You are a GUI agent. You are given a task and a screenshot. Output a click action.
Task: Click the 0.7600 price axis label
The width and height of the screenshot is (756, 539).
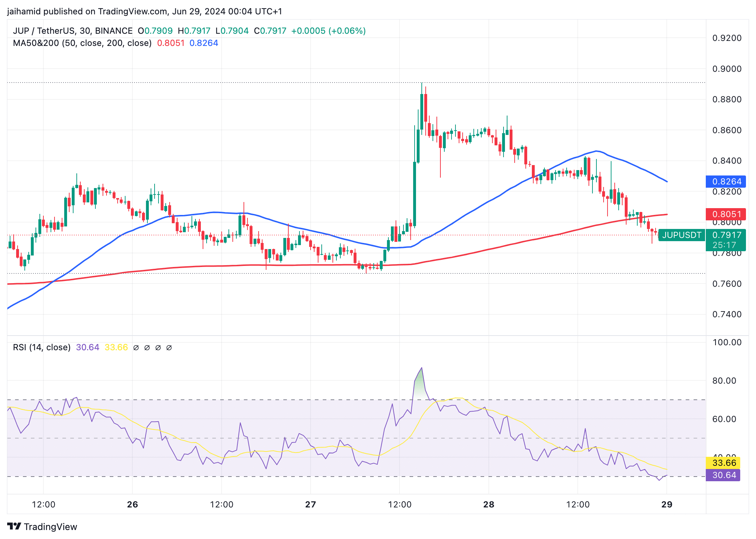pyautogui.click(x=727, y=284)
